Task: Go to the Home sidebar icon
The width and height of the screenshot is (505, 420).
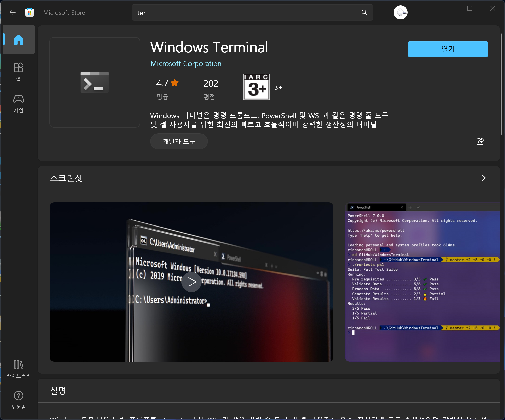Action: pyautogui.click(x=19, y=40)
